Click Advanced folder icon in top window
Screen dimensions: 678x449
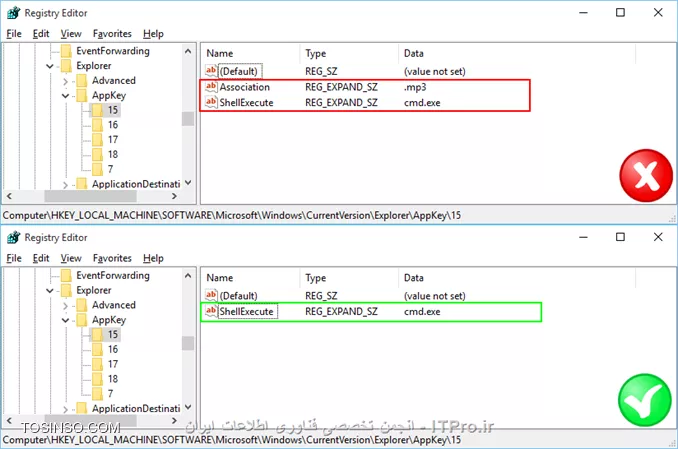pyautogui.click(x=82, y=80)
